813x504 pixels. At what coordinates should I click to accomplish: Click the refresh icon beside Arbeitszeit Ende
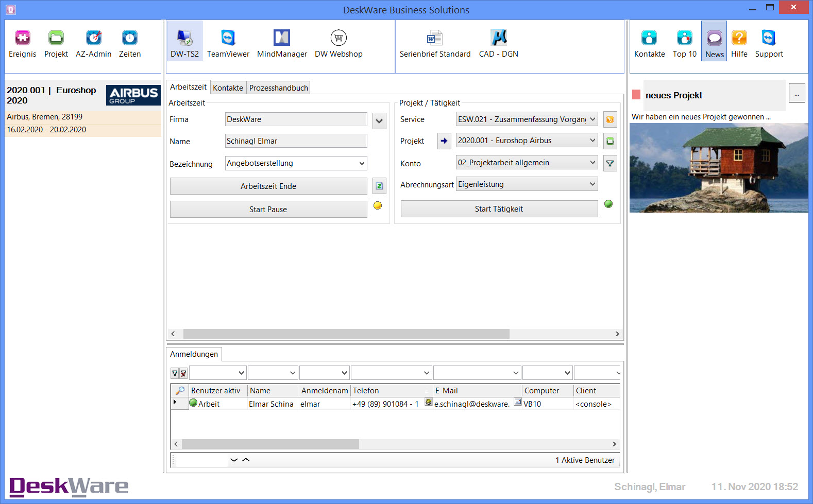click(379, 186)
